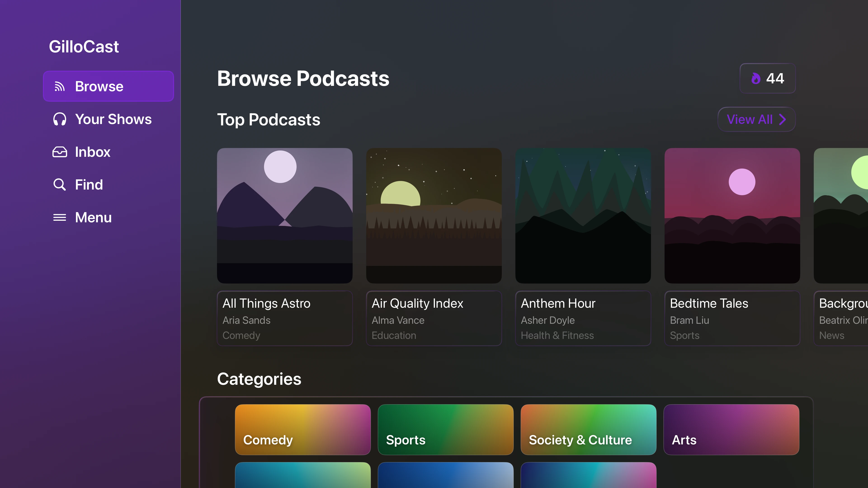
Task: Open the partially visible green-moon podcast artwork
Action: 841,216
